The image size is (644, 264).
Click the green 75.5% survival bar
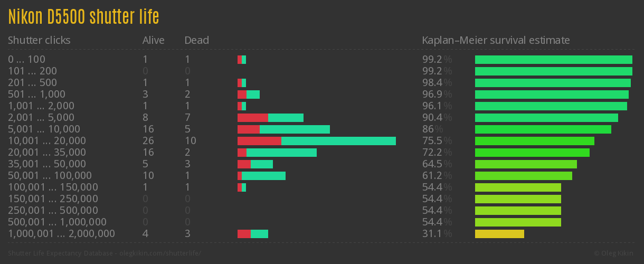tap(534, 141)
